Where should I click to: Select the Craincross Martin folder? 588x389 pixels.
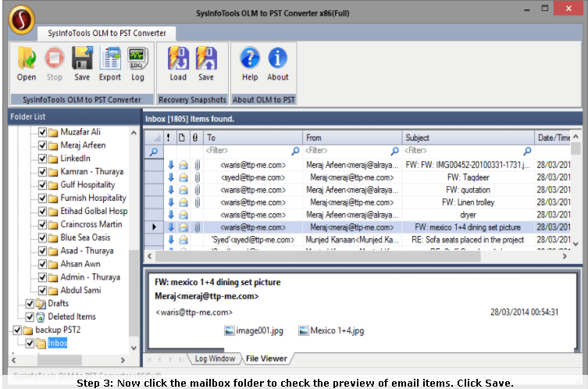tap(91, 224)
